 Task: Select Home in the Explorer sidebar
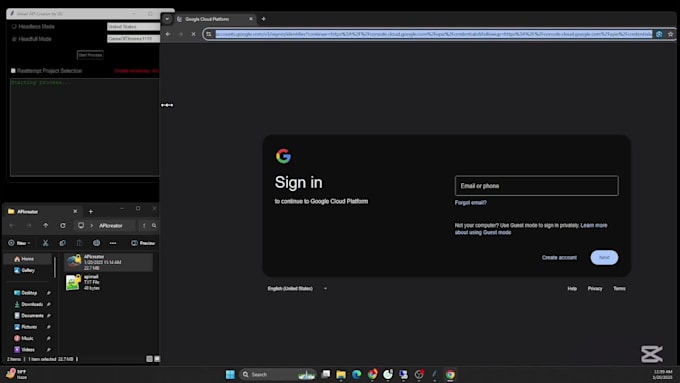[27, 259]
